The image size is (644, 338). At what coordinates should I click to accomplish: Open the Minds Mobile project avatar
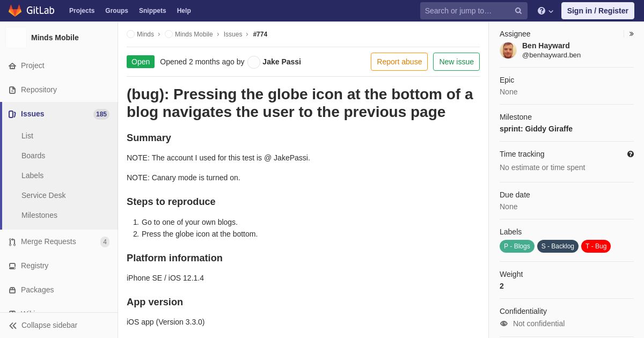[16, 38]
